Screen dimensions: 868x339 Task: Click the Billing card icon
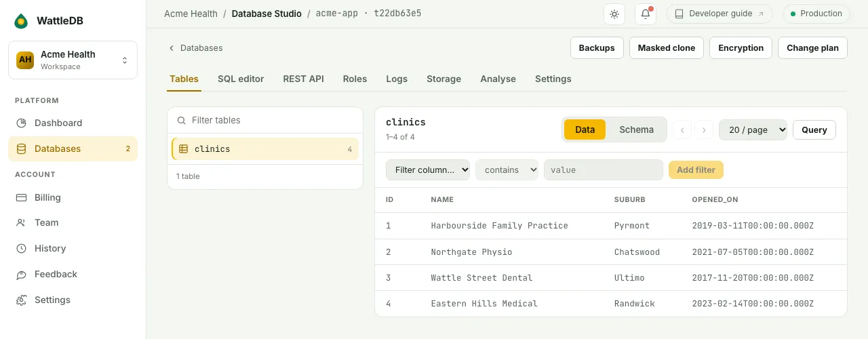[x=21, y=197]
